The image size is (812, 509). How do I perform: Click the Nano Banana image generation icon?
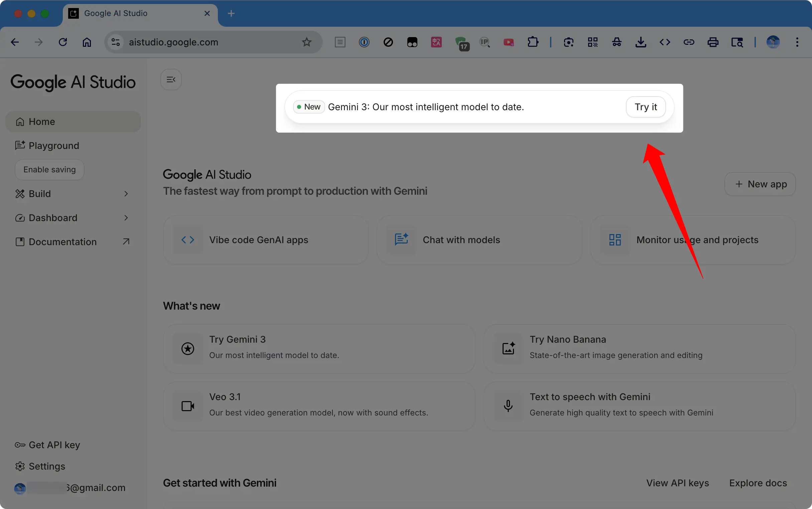click(508, 348)
